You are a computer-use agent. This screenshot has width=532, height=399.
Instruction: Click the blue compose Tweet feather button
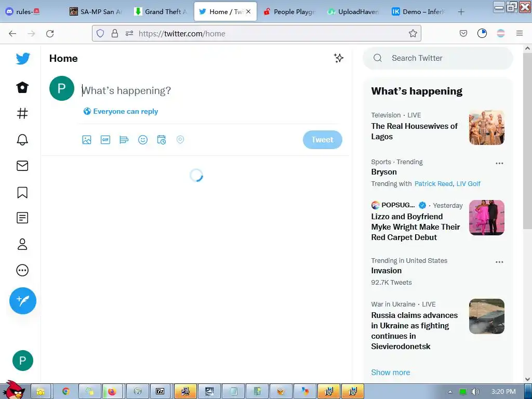(x=23, y=301)
